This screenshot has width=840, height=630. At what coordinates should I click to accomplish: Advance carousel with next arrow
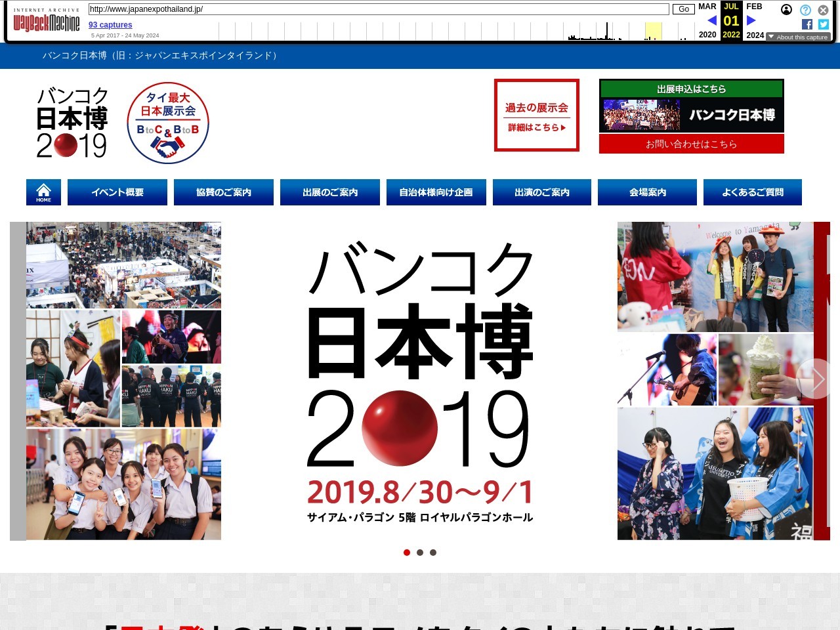(x=816, y=379)
